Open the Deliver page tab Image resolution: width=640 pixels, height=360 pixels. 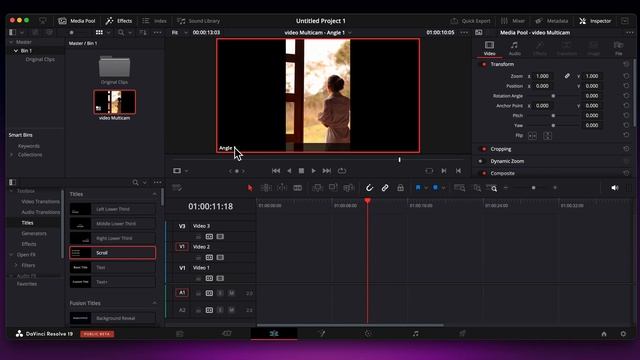tap(462, 333)
